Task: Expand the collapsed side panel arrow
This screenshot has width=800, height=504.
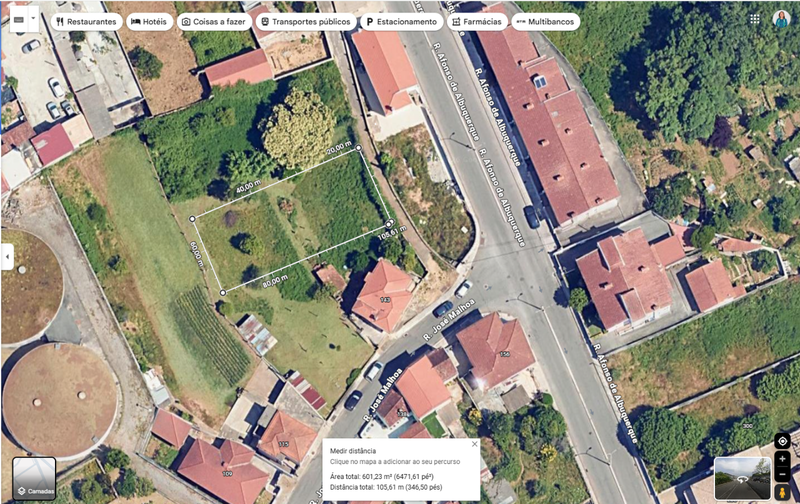Action: [7, 257]
